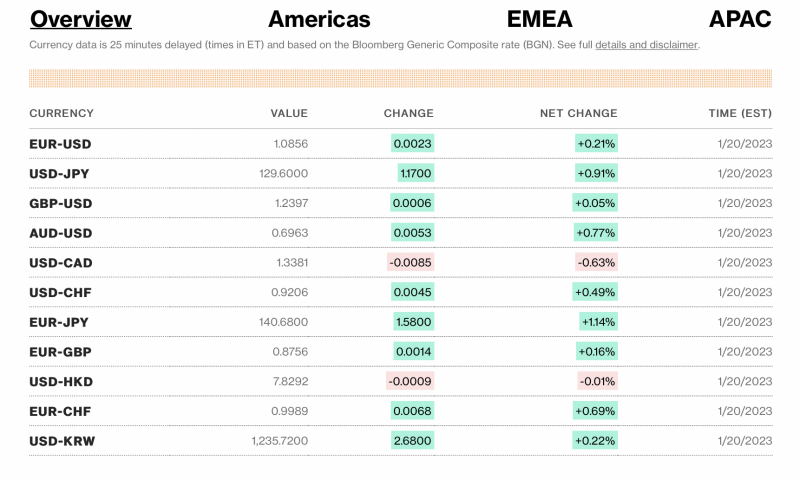Click the red -0.0085 change cell
This screenshot has height=479, width=800.
(x=410, y=263)
